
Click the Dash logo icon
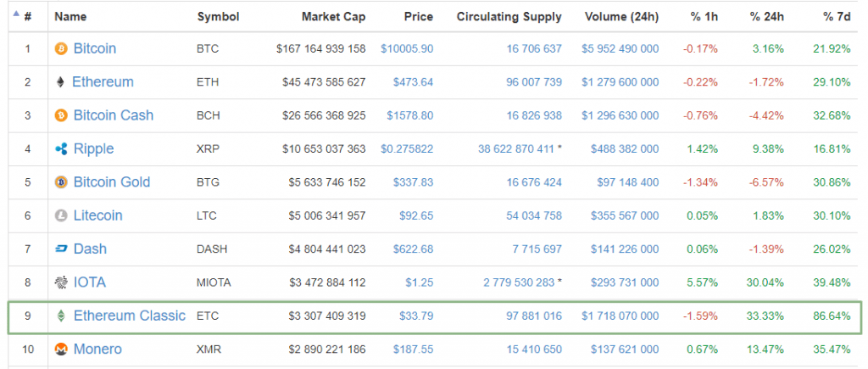click(61, 249)
